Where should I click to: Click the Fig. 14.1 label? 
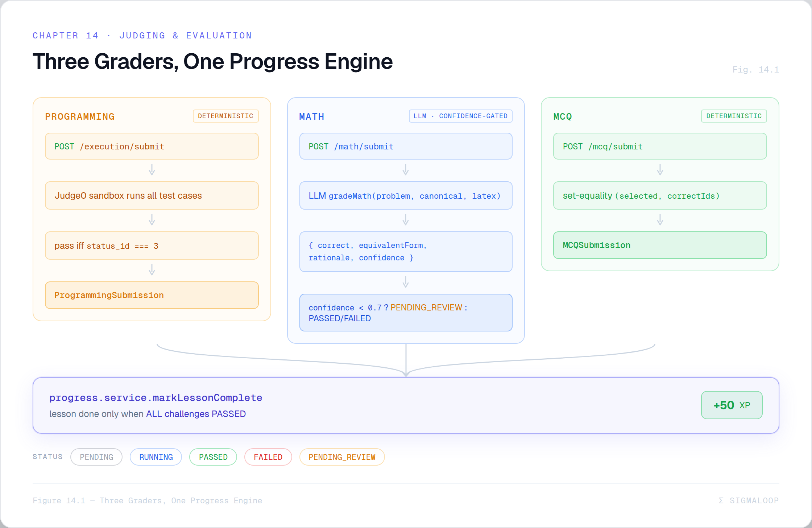point(756,70)
